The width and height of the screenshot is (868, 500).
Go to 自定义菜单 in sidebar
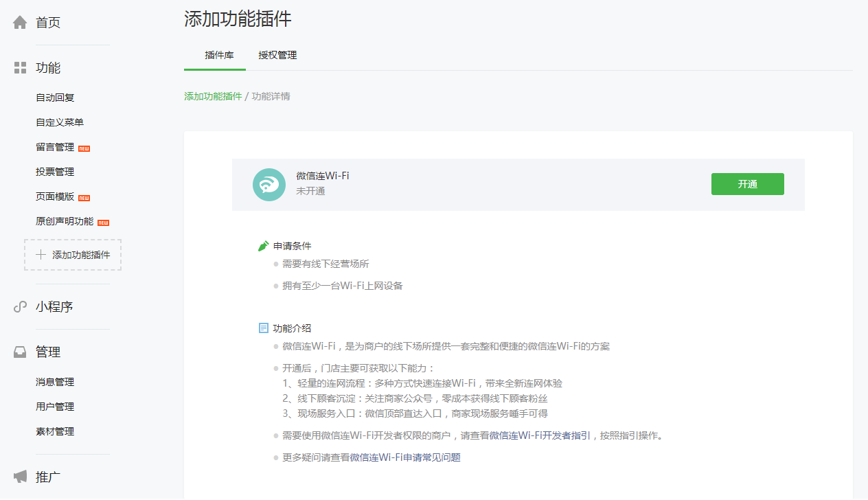click(60, 122)
